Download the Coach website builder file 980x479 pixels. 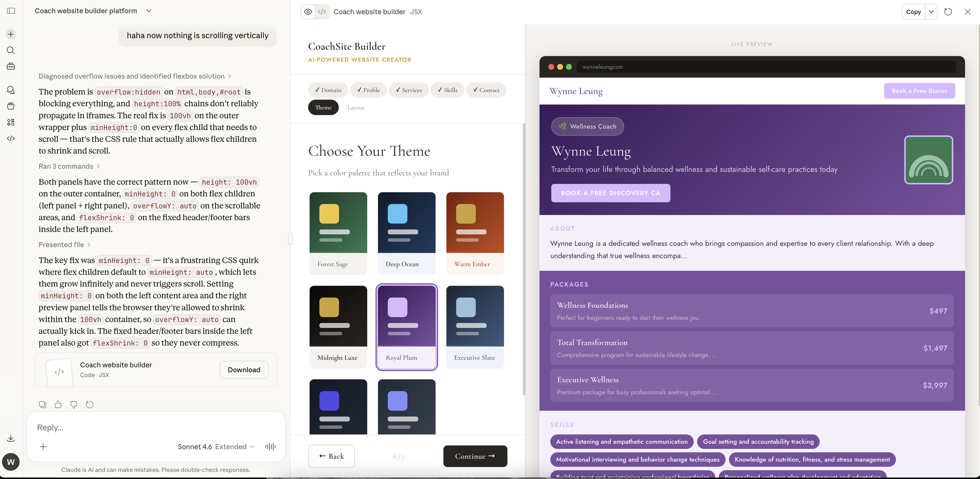click(244, 370)
